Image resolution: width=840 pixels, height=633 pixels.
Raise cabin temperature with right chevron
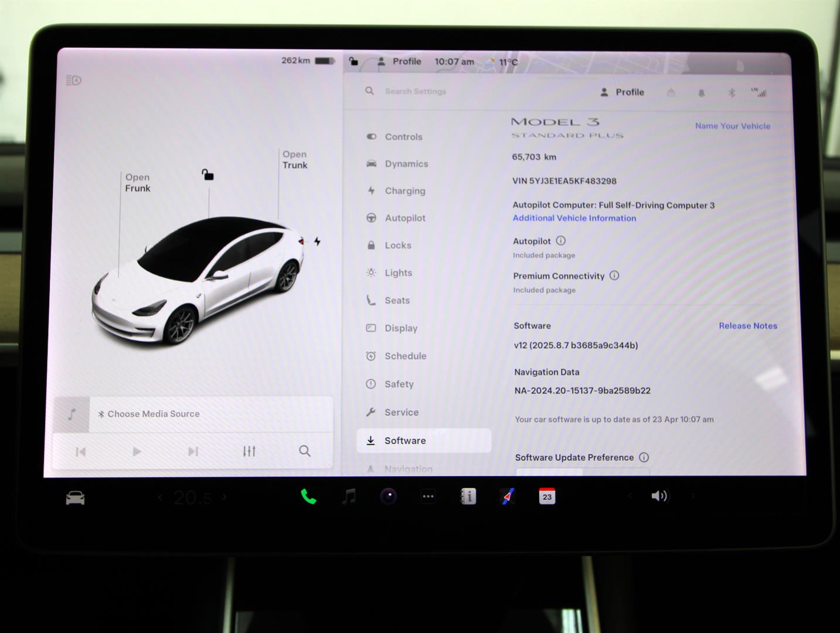(225, 498)
